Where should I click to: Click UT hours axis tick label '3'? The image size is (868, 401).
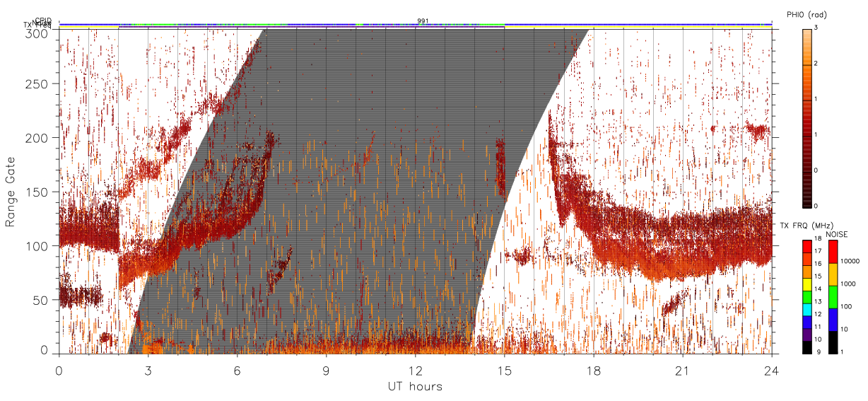(148, 370)
